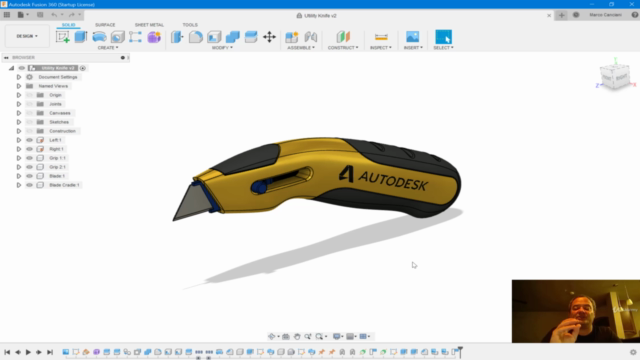
Task: Click the Select tool icon
Action: (x=443, y=37)
